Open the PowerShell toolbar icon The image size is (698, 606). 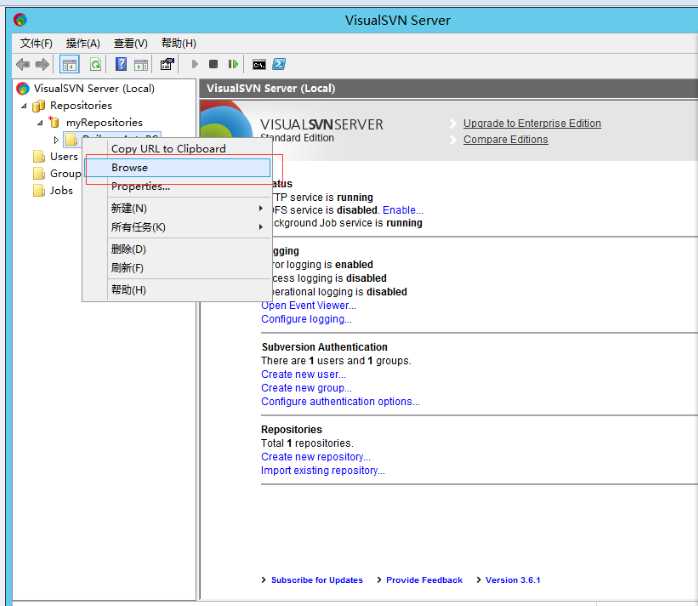(x=279, y=65)
